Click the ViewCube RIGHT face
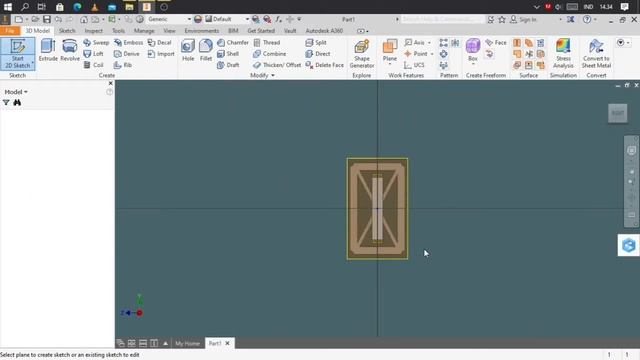640x360 pixels. point(618,113)
